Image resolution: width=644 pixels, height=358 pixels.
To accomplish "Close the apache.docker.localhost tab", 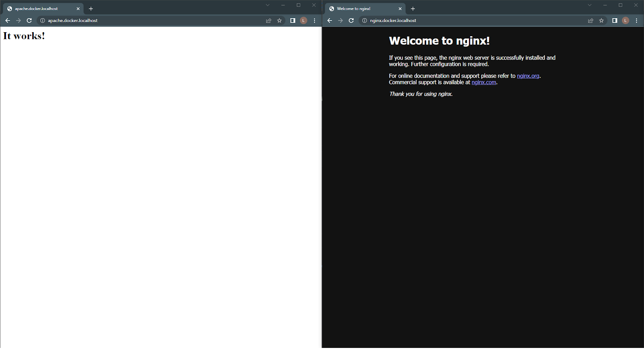I will pyautogui.click(x=78, y=8).
